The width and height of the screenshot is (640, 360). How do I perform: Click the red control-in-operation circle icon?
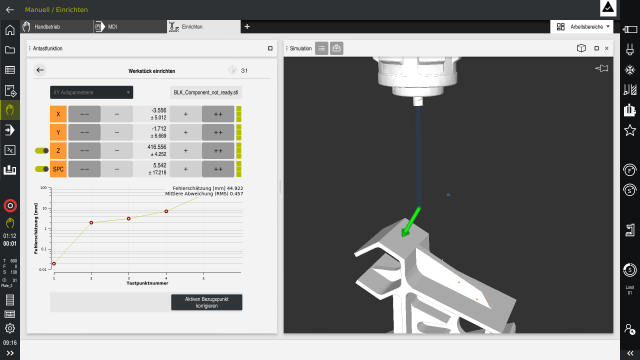click(x=10, y=205)
